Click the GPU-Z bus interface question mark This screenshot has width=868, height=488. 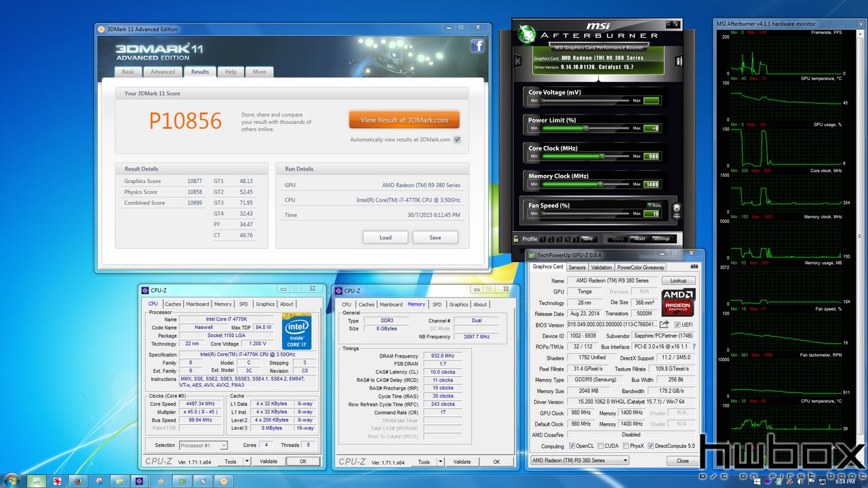693,346
